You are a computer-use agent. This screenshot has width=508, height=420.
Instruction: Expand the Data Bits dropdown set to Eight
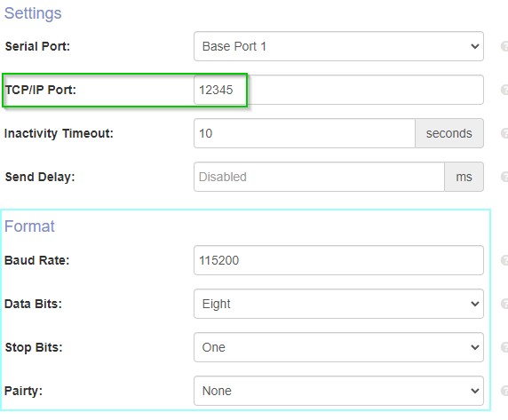pyautogui.click(x=338, y=304)
